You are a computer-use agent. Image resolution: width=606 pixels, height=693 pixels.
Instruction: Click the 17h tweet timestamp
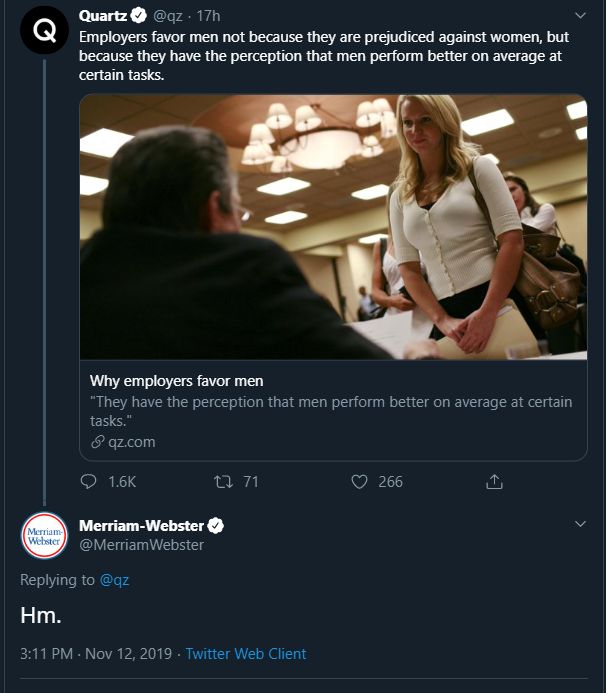click(x=208, y=15)
